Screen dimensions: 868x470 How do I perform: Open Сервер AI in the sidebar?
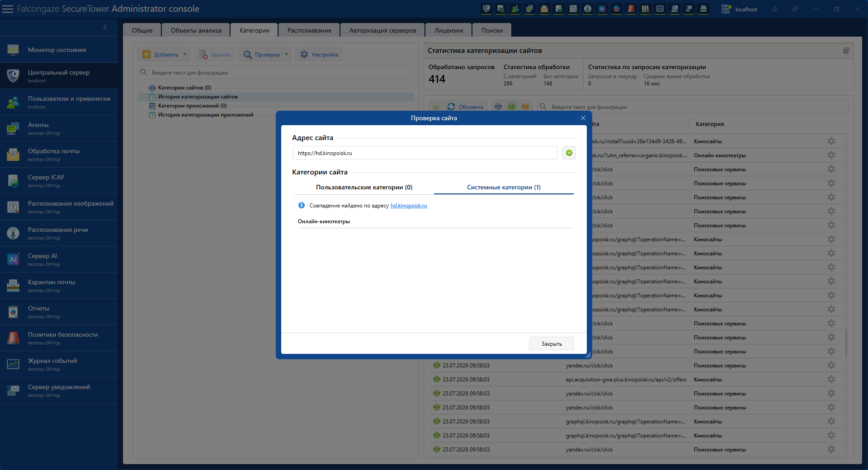tap(59, 259)
